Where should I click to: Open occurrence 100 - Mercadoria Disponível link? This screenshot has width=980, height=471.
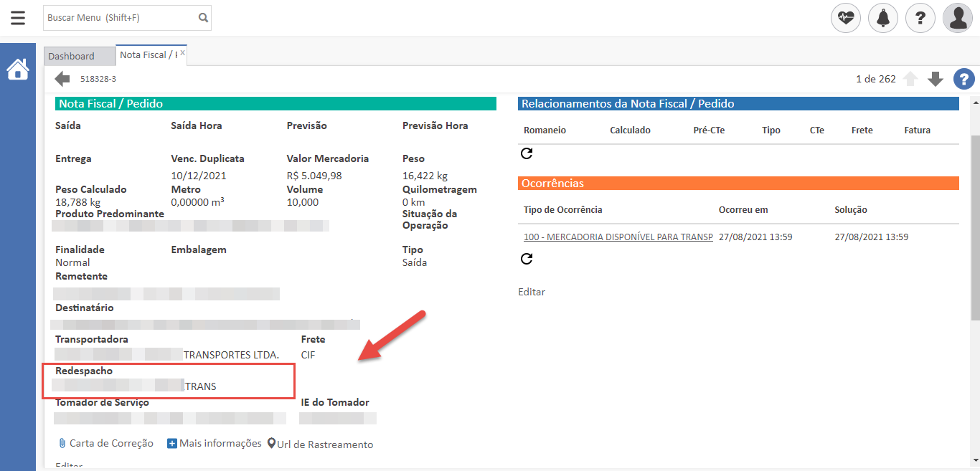point(618,237)
